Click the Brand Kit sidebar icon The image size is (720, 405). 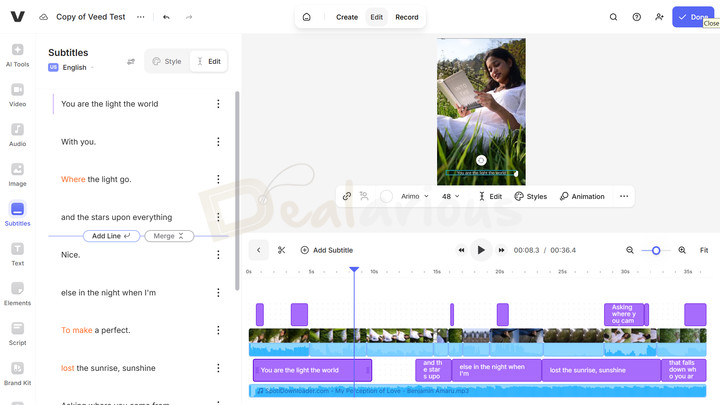click(17, 375)
